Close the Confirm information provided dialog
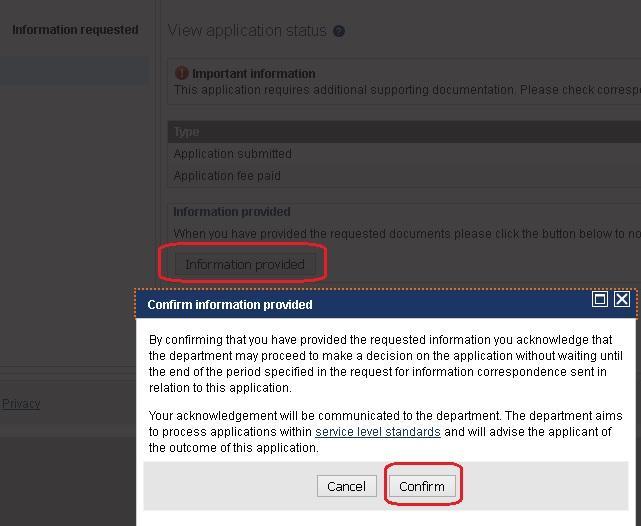Image resolution: width=641 pixels, height=526 pixels. 621,299
